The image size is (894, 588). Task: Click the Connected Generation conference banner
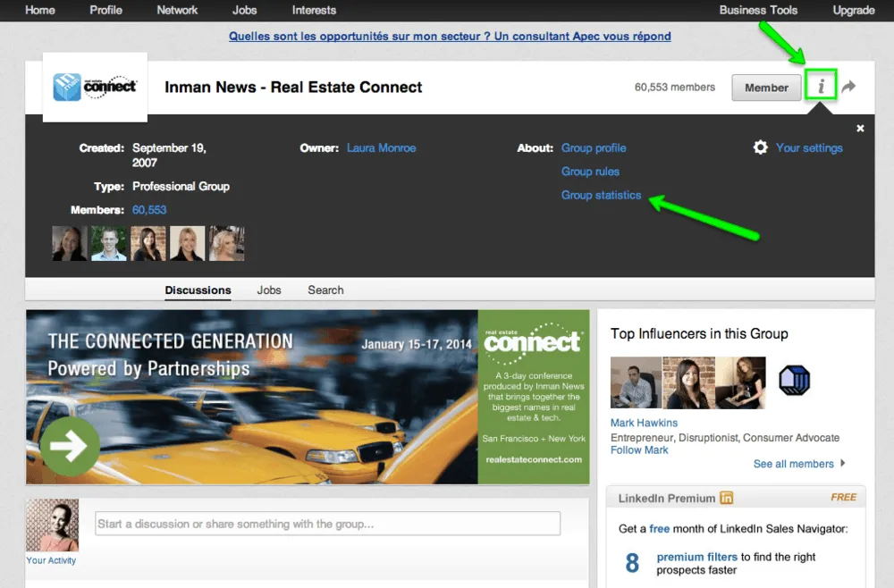(x=308, y=397)
